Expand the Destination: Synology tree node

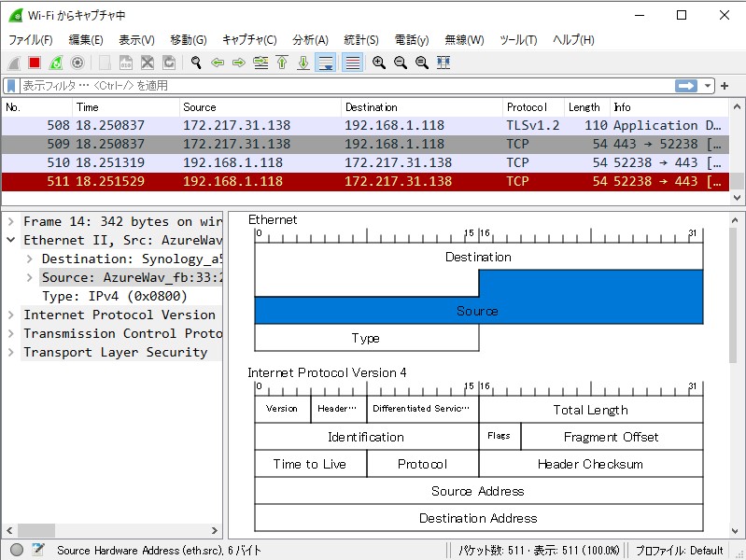click(30, 259)
